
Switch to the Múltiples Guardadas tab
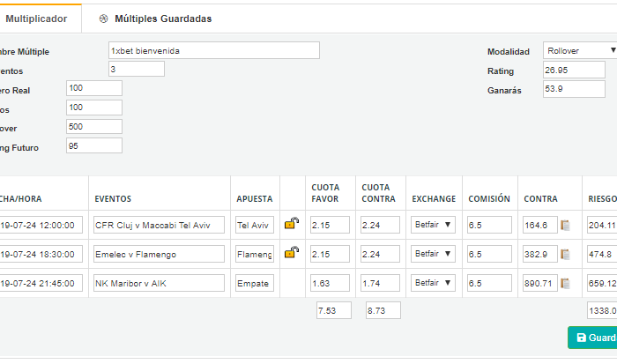pyautogui.click(x=155, y=19)
